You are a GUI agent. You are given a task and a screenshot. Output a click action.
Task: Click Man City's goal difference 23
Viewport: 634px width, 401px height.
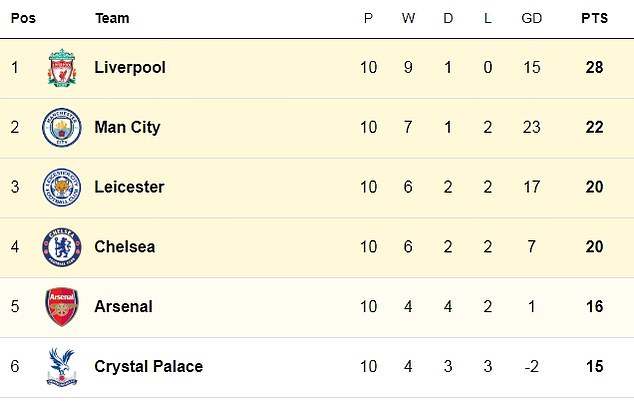click(531, 127)
